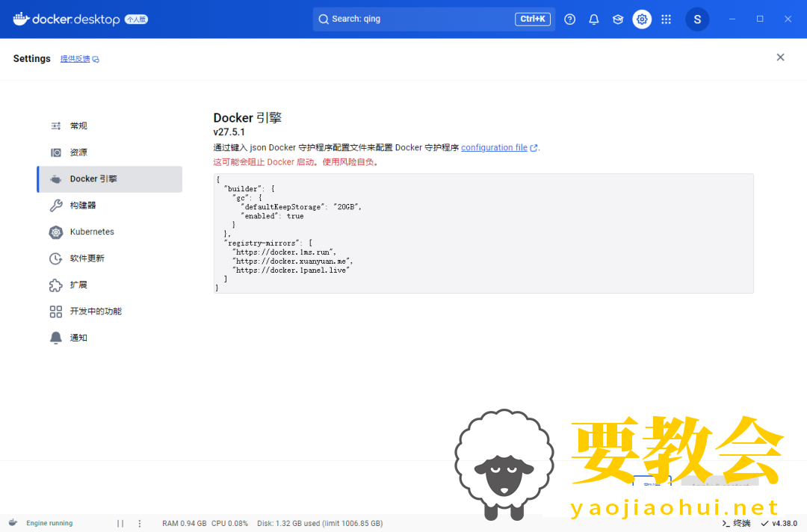Click the registry-mirrors key line
The height and width of the screenshot is (532, 807).
(268, 243)
